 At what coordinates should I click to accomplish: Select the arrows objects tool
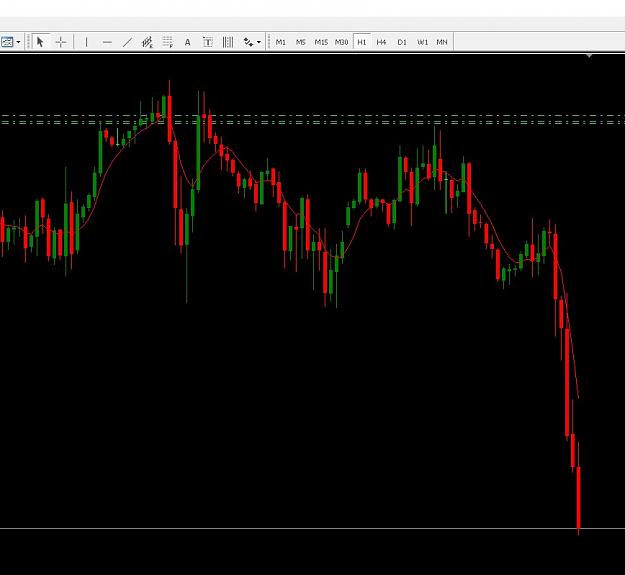pyautogui.click(x=248, y=42)
